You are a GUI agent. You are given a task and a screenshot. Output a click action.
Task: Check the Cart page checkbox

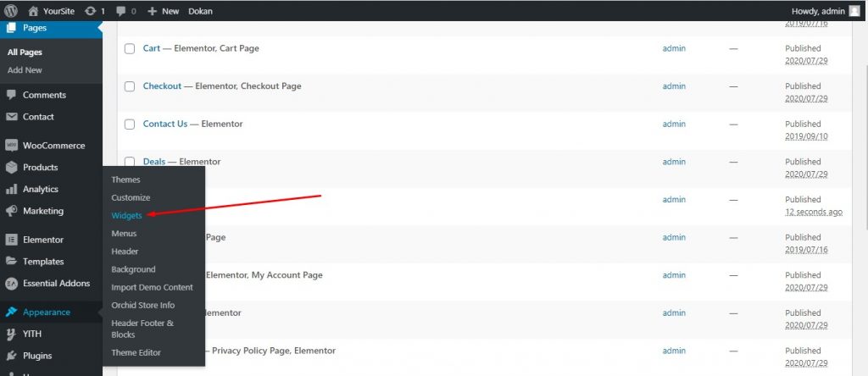pos(130,49)
